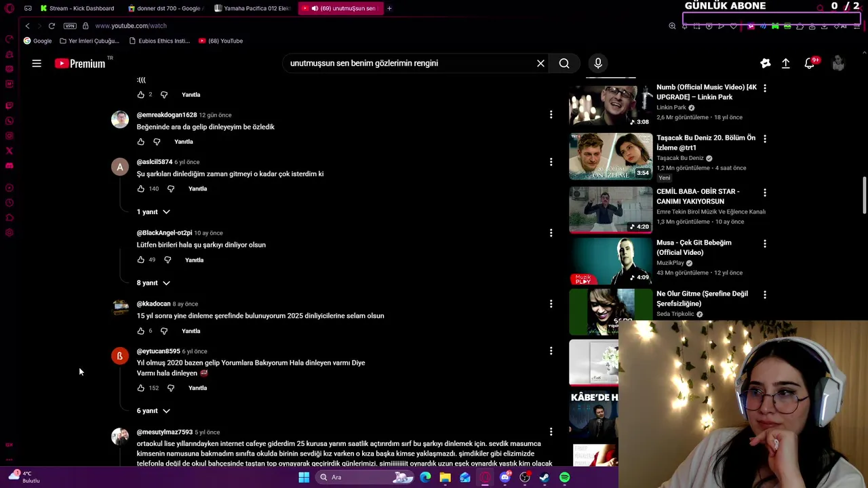Expand 1 yanıt replies under @aslcil5874
Screen dimensions: 868x488
153,212
